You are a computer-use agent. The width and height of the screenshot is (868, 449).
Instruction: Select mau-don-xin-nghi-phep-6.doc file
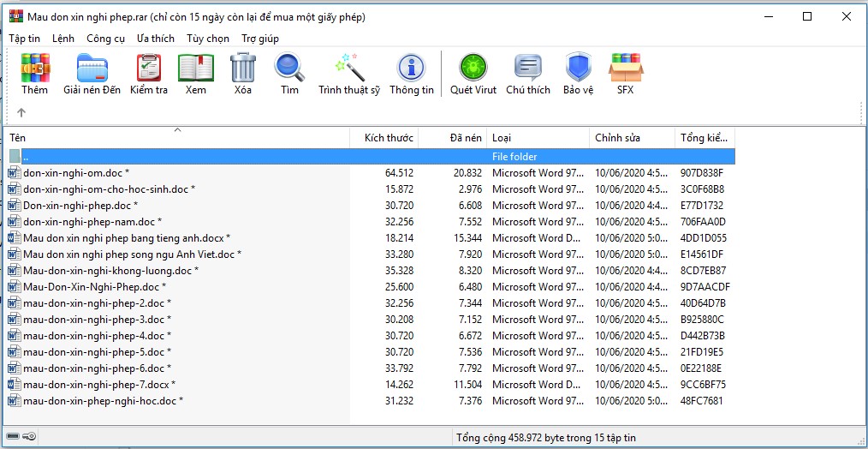pyautogui.click(x=372, y=368)
